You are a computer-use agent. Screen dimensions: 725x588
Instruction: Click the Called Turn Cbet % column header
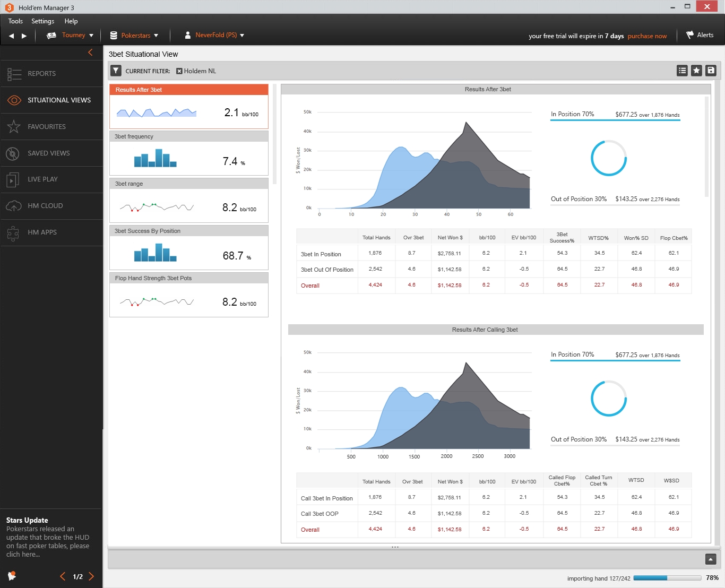pos(599,480)
